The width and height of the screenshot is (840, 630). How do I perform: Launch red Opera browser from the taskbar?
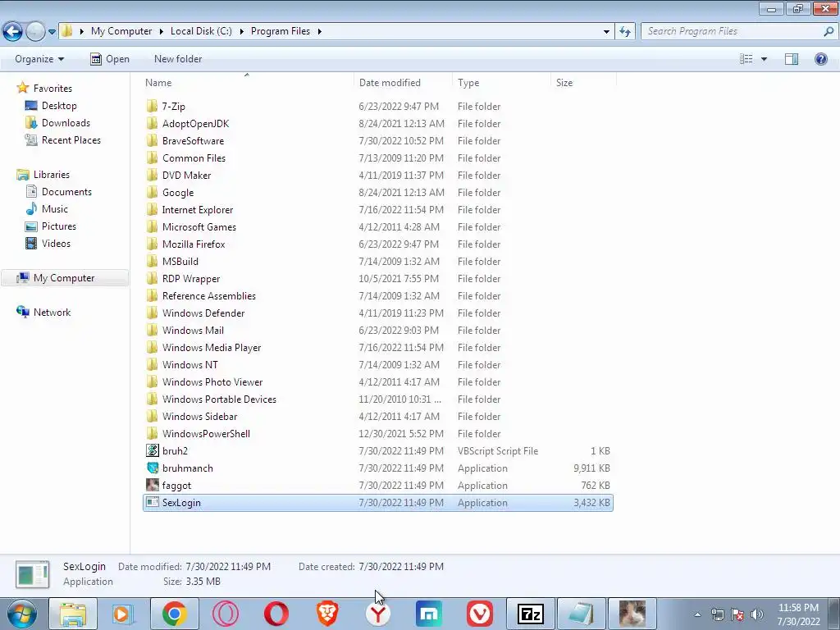coord(276,614)
